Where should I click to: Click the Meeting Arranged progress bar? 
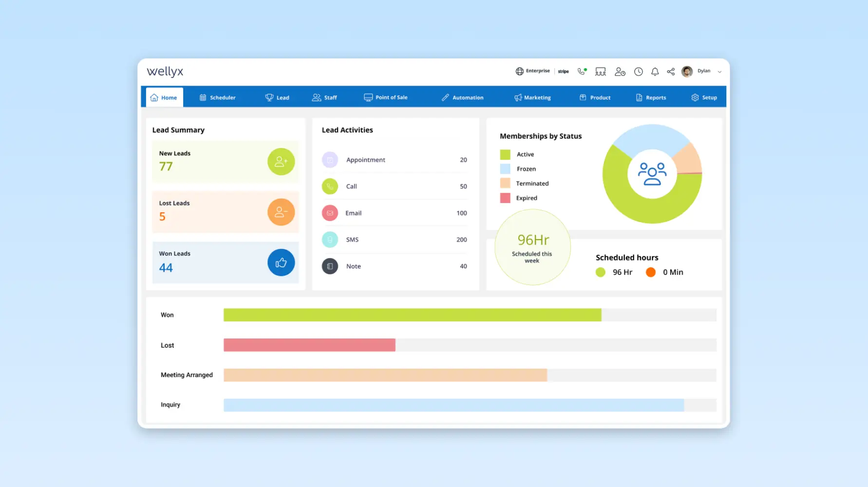(470, 375)
